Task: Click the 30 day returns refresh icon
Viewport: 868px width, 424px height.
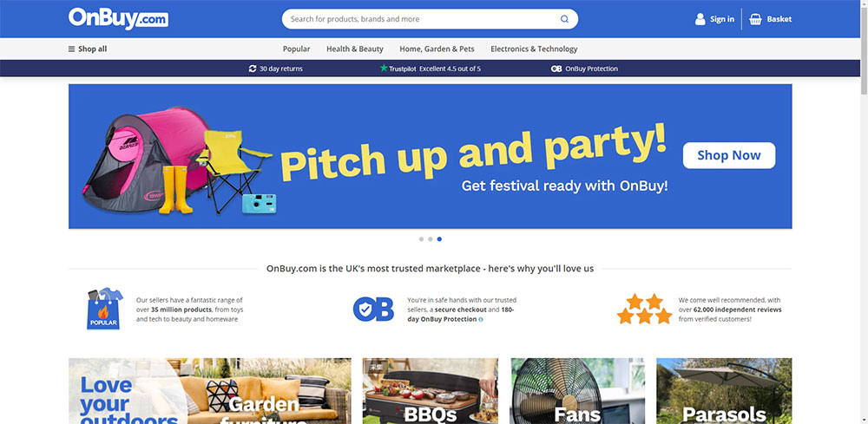Action: pos(253,68)
